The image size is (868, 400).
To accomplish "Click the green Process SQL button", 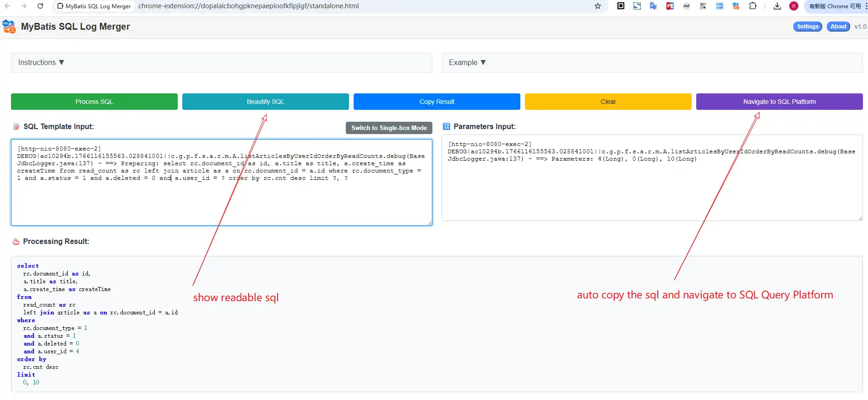I will tap(94, 102).
